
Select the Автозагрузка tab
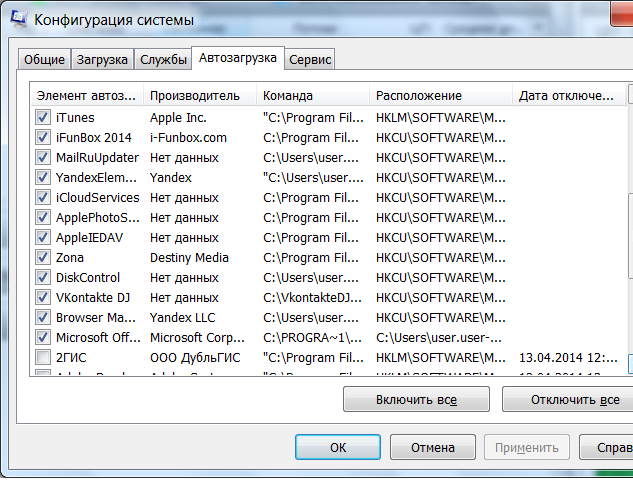pos(238,58)
